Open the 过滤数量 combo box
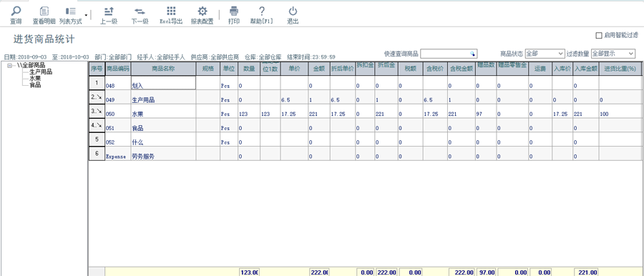This screenshot has width=644, height=276. pyautogui.click(x=613, y=54)
